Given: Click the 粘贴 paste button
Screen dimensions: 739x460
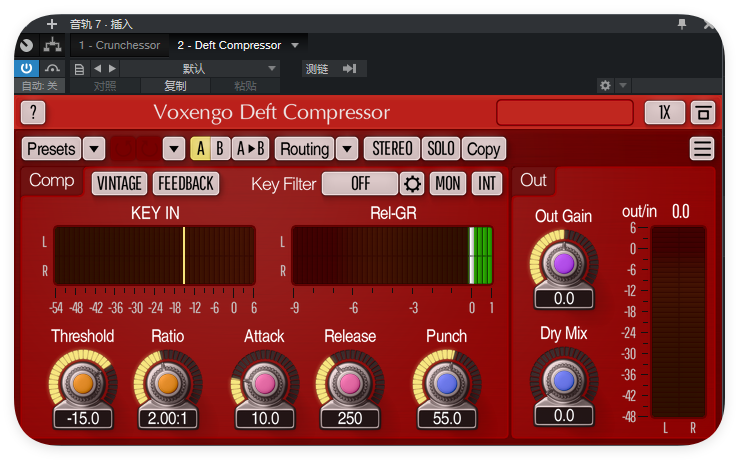Looking at the screenshot, I should [x=245, y=86].
